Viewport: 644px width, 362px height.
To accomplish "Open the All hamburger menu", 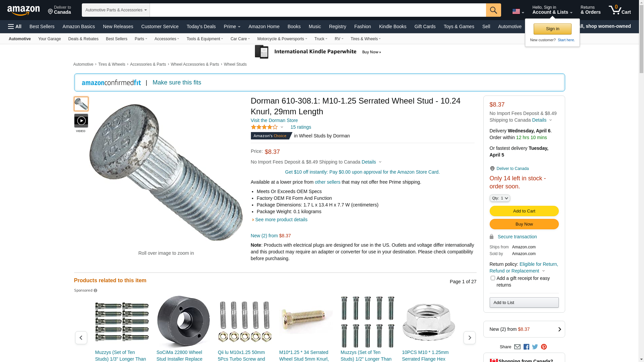I will coord(15,26).
